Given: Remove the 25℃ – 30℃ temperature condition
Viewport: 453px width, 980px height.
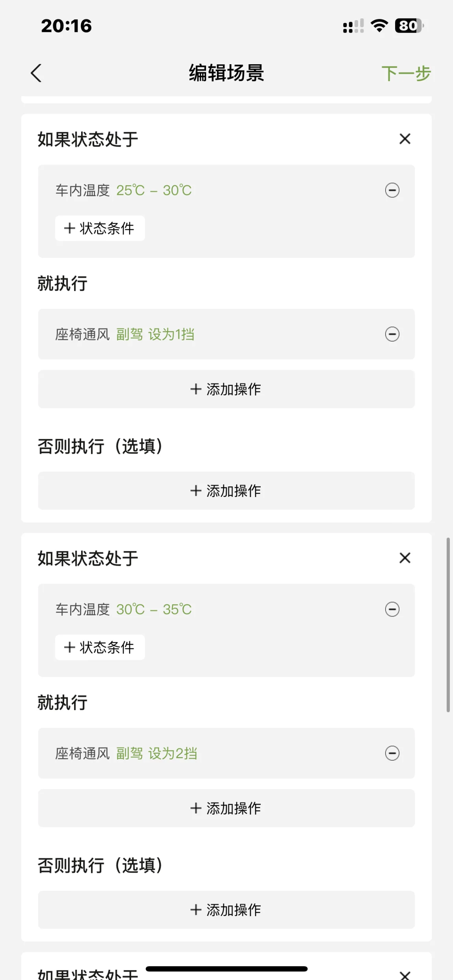Looking at the screenshot, I should (x=392, y=190).
